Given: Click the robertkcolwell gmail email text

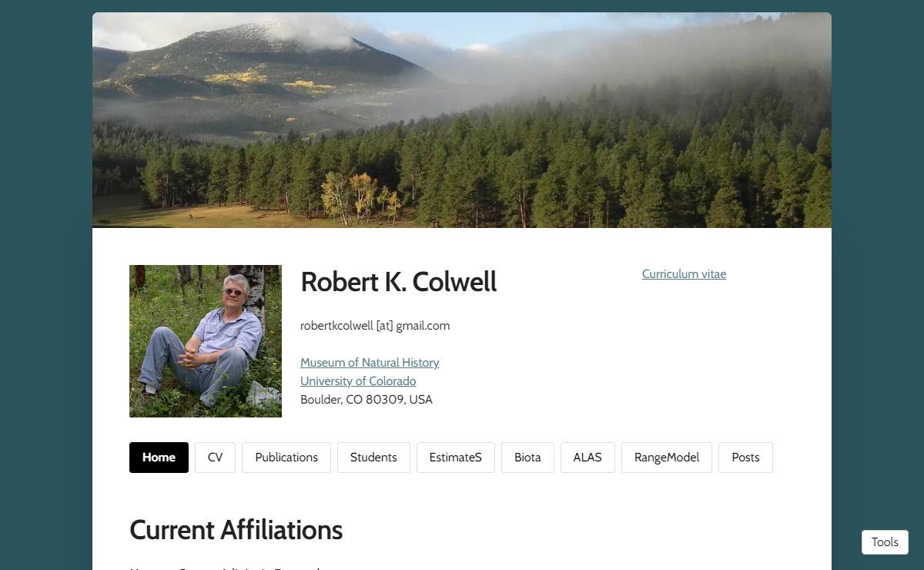Looking at the screenshot, I should pos(375,326).
